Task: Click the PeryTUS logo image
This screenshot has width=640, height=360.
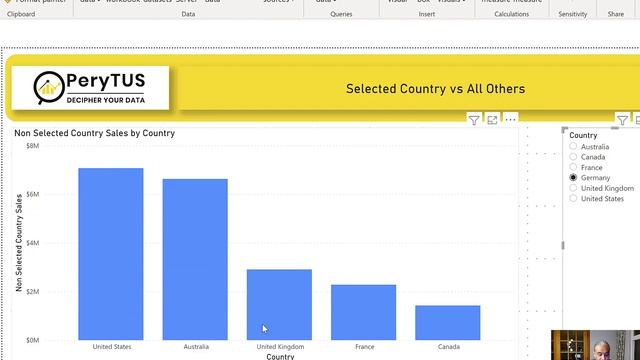Action: (x=90, y=88)
